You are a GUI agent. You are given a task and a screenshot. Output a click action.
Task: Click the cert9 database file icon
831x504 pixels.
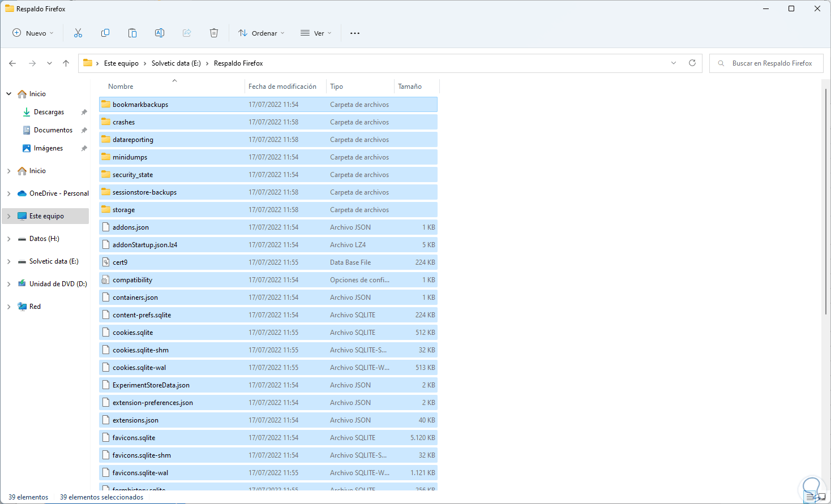point(106,262)
